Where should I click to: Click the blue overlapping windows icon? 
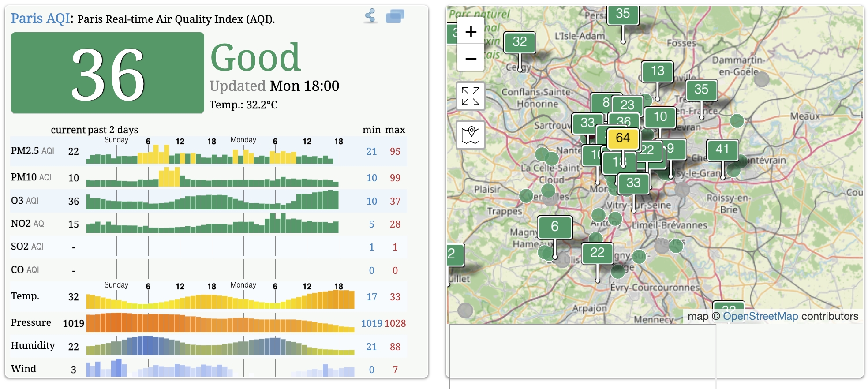tap(395, 16)
